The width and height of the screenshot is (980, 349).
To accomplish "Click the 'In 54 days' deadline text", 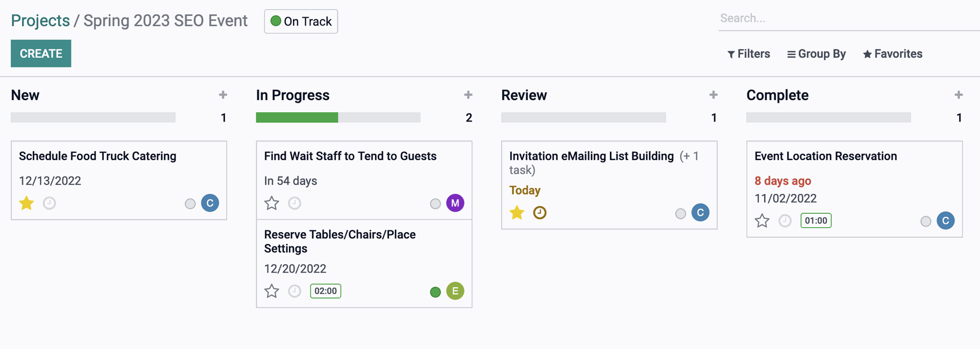I will coord(290,181).
